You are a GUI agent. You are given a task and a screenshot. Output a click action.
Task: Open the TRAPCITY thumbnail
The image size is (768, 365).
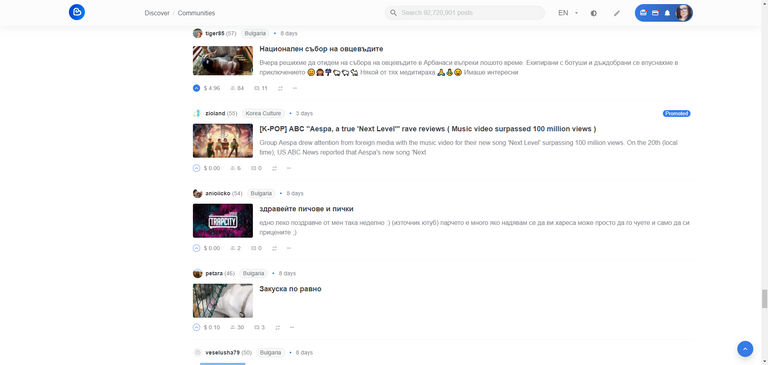(223, 220)
